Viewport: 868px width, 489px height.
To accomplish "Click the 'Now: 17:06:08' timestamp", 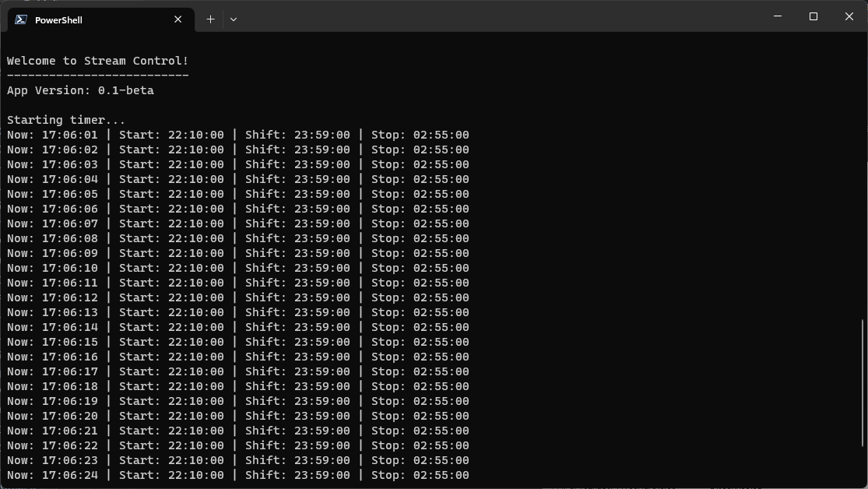I will pyautogui.click(x=52, y=239).
